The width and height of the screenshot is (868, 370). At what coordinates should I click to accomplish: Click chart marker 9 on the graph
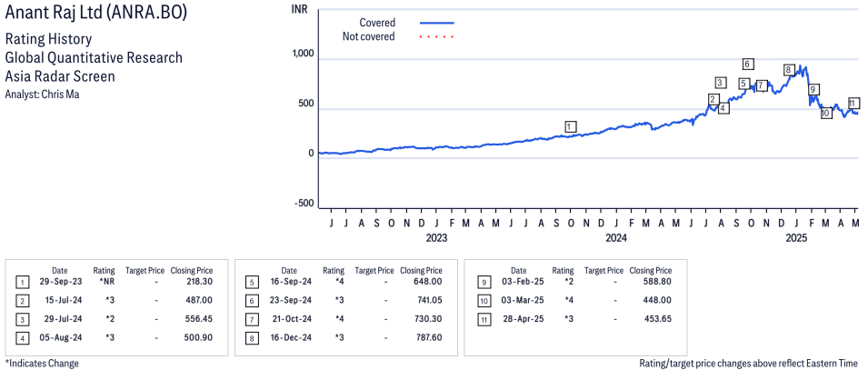click(813, 89)
